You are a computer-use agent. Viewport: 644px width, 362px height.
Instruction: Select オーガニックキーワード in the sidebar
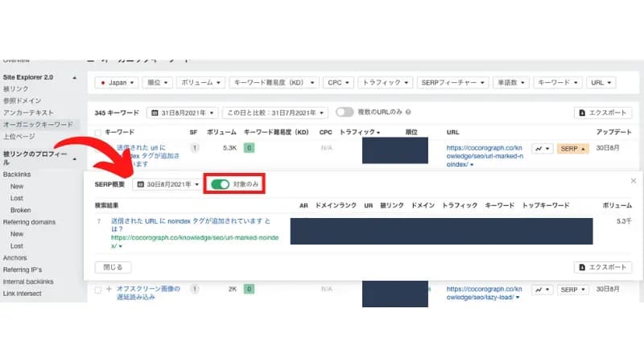[38, 125]
